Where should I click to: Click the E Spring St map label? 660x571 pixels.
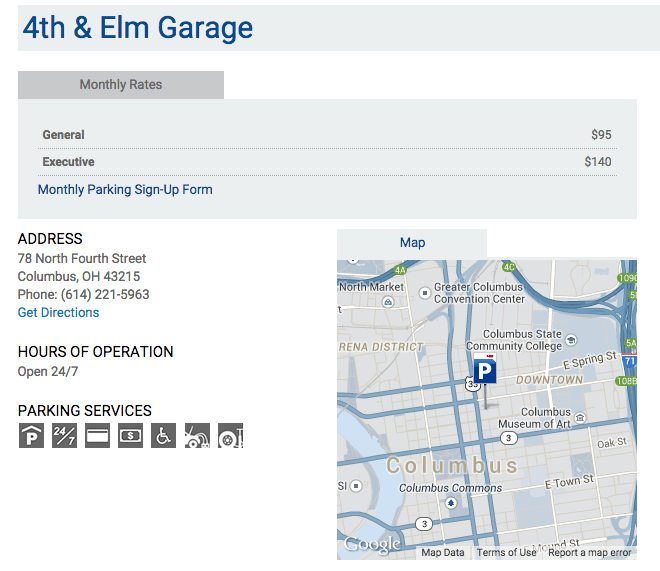coord(590,360)
